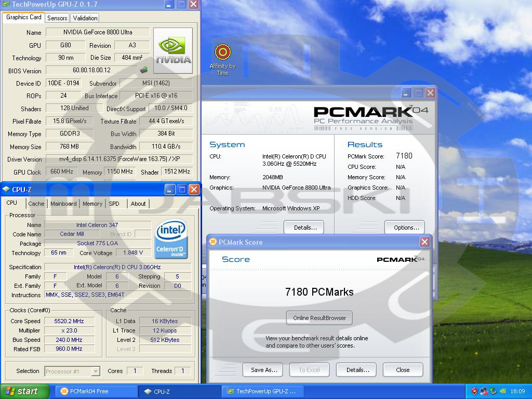Click Save As in PCMark Score dialog
The height and width of the screenshot is (399, 532).
coord(262,370)
